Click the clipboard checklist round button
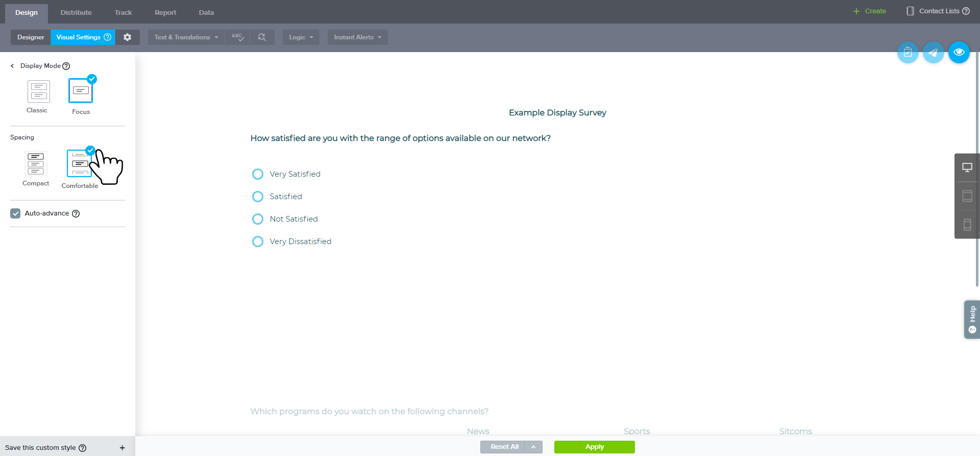 tap(908, 53)
